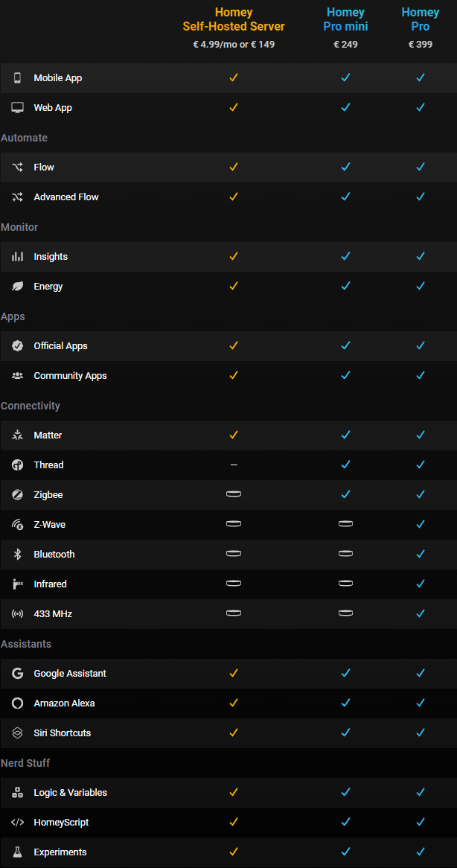Click the Experiments checkmark under Self-Hosted Server

click(x=234, y=852)
